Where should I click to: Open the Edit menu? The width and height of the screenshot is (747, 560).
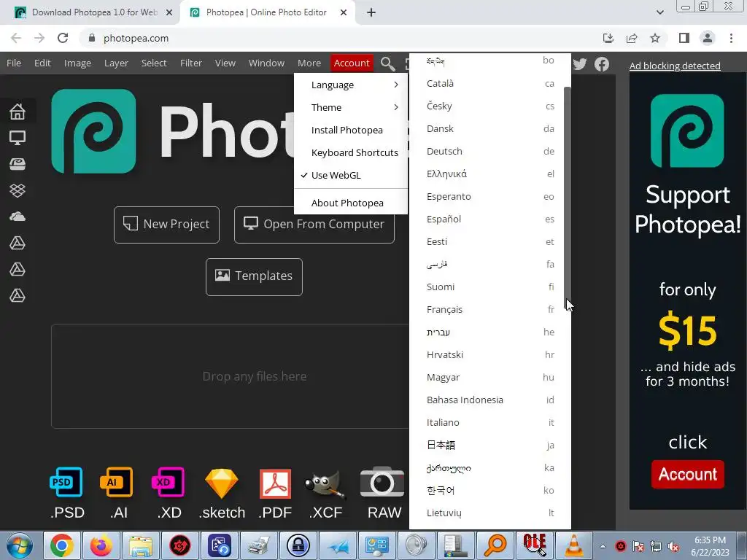click(42, 63)
